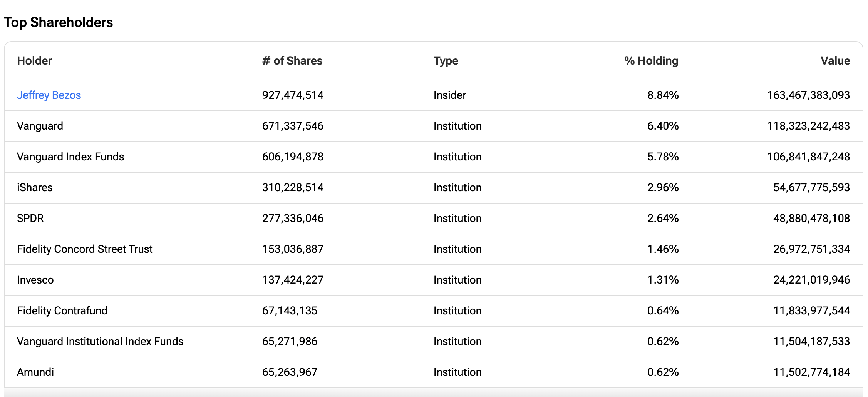
Task: Click Jeffrey Bezos share count 927,474,514
Action: [x=293, y=95]
